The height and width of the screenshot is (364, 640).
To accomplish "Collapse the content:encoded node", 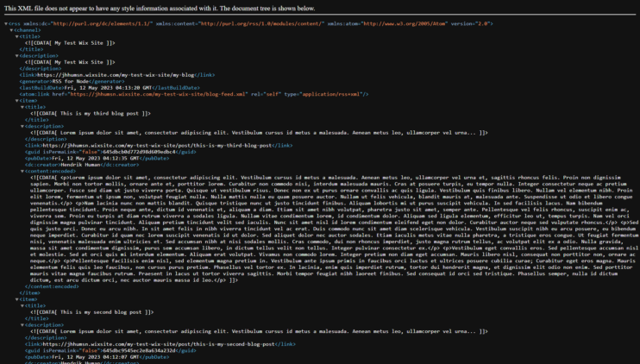I will coord(21,171).
